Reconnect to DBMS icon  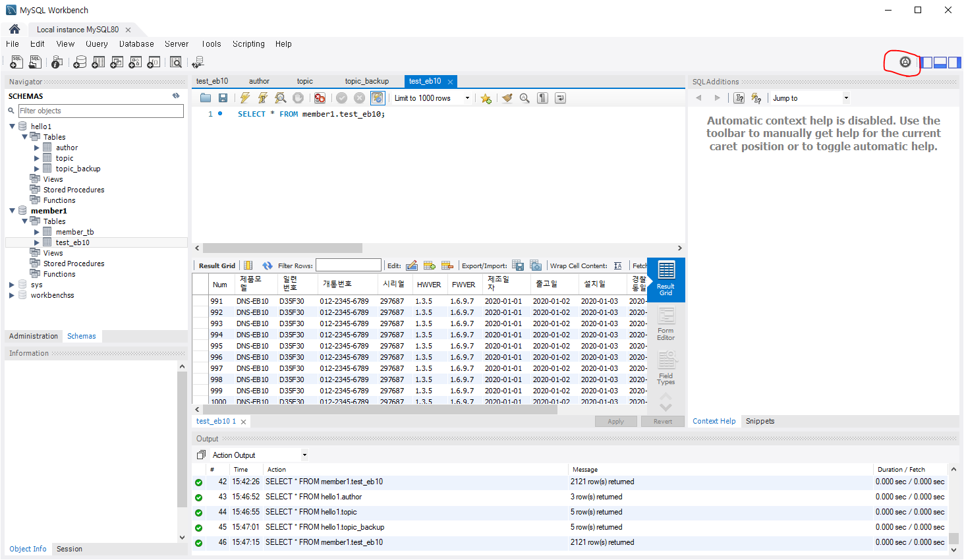[198, 62]
